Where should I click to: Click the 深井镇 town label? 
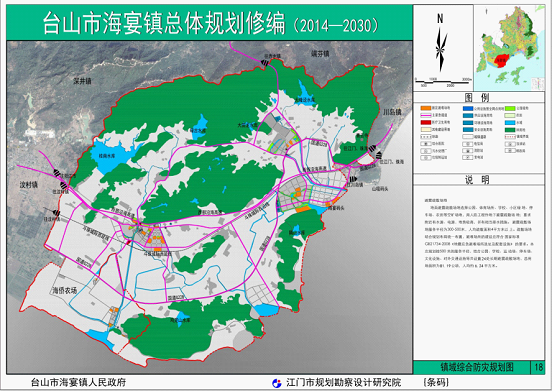[x=82, y=81]
